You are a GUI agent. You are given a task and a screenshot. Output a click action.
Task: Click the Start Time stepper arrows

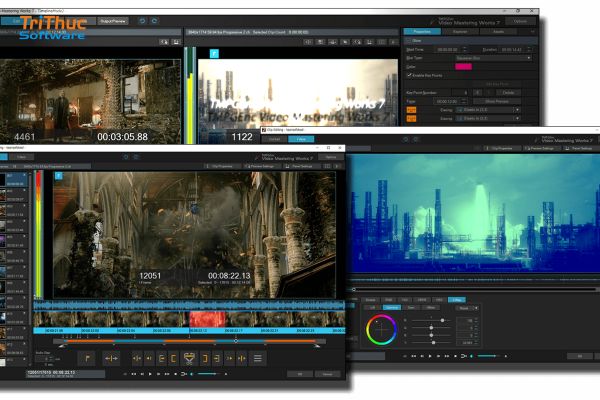click(465, 49)
